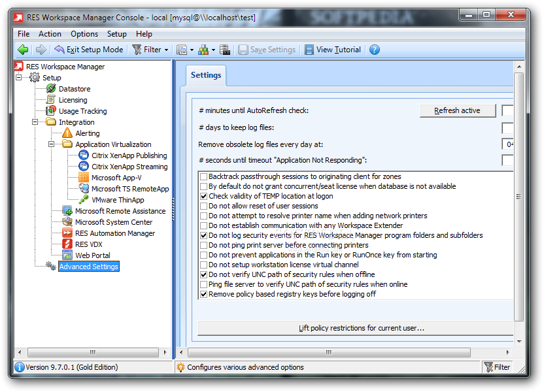This screenshot has height=392, width=544.
Task: Click the print/report toolbar icon
Action: (x=225, y=50)
